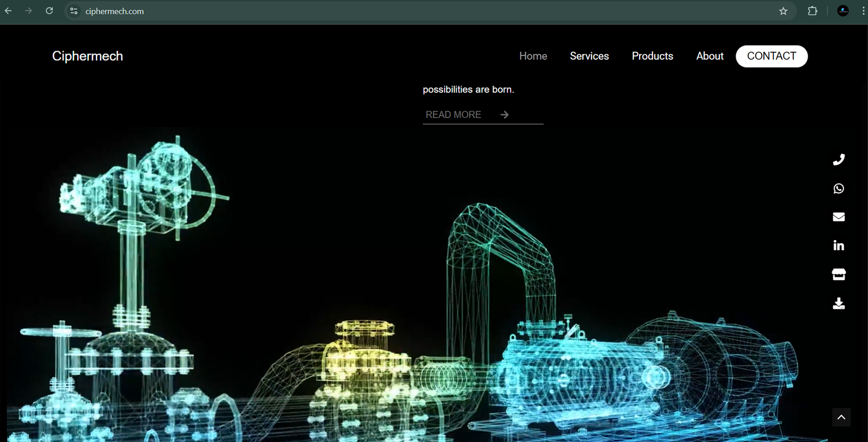Go back using browser back arrow

point(8,11)
